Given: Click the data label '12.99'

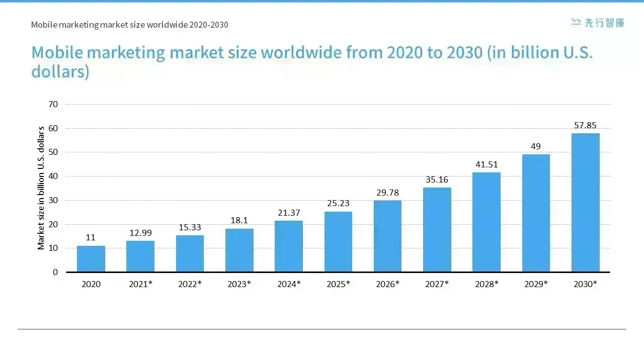Looking at the screenshot, I should click(x=140, y=233).
